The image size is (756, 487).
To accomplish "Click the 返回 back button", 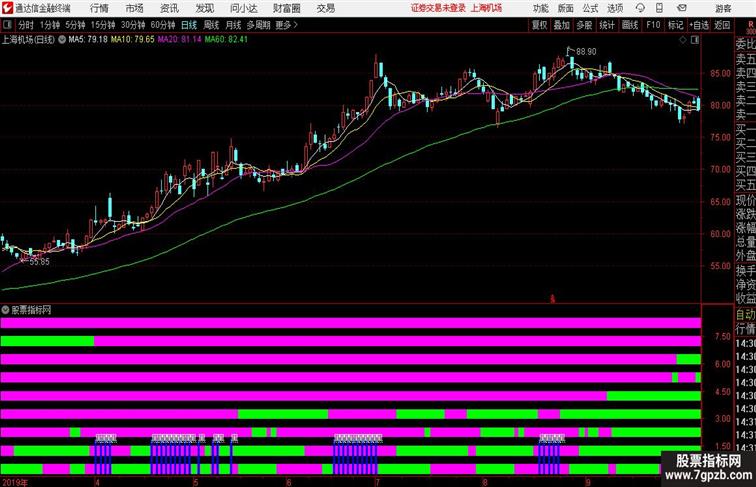I will [x=722, y=25].
